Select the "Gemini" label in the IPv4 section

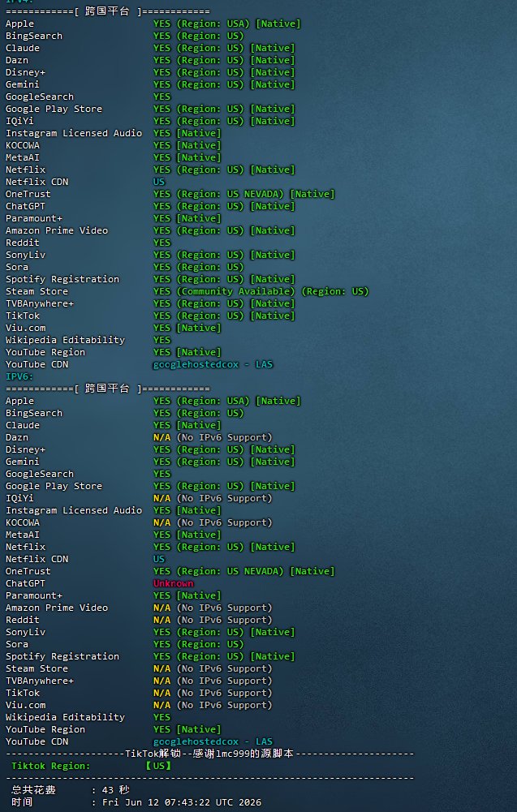[22, 84]
